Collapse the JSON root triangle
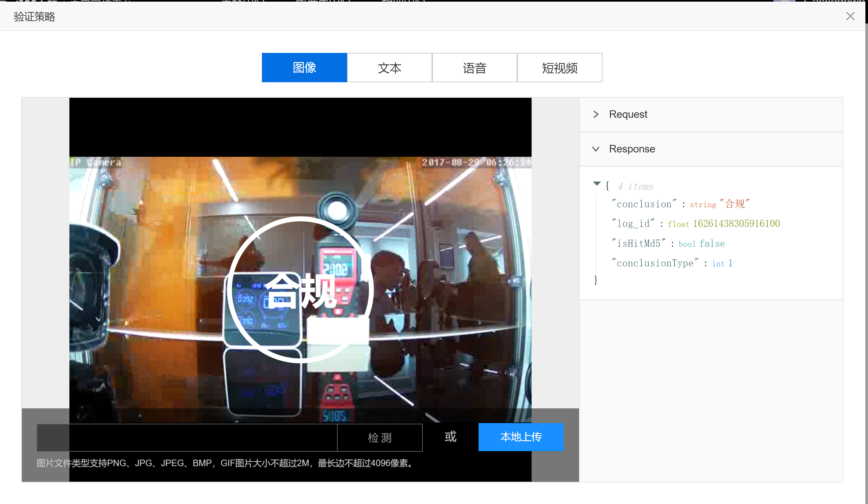868x504 pixels. point(597,184)
